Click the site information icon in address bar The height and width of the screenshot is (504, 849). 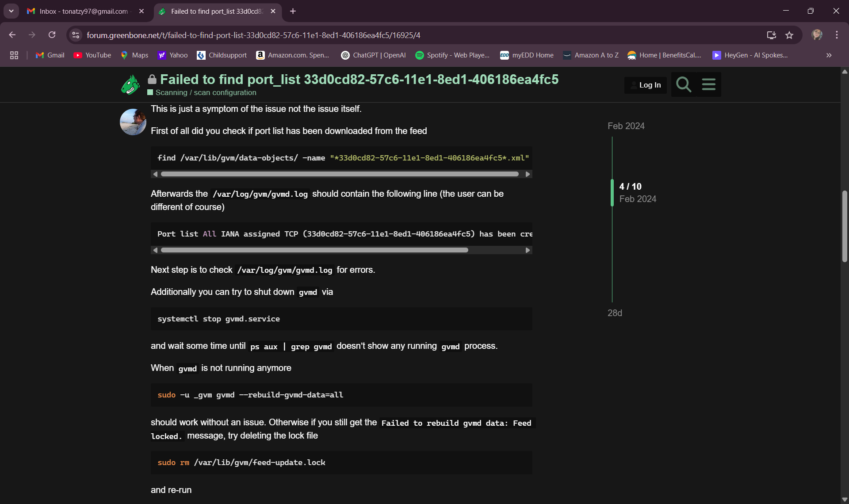pyautogui.click(x=76, y=35)
